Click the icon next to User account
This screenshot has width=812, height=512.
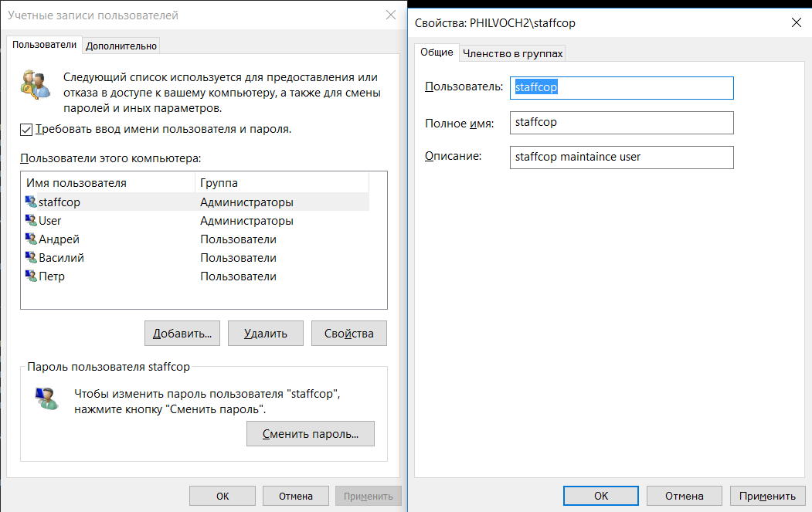point(31,221)
